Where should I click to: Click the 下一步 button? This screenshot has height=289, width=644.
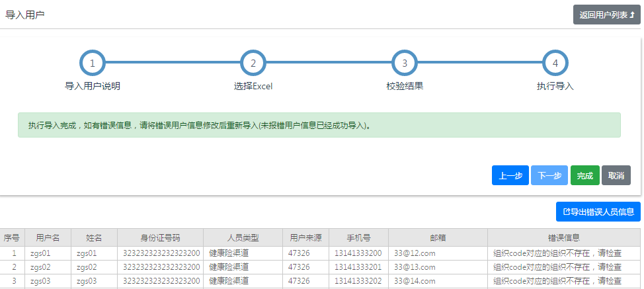pyautogui.click(x=549, y=175)
